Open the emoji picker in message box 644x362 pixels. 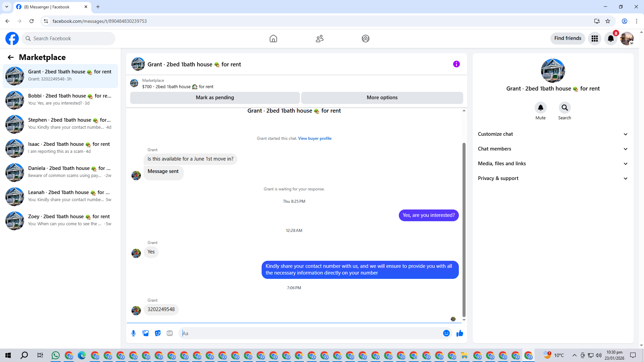click(x=446, y=333)
